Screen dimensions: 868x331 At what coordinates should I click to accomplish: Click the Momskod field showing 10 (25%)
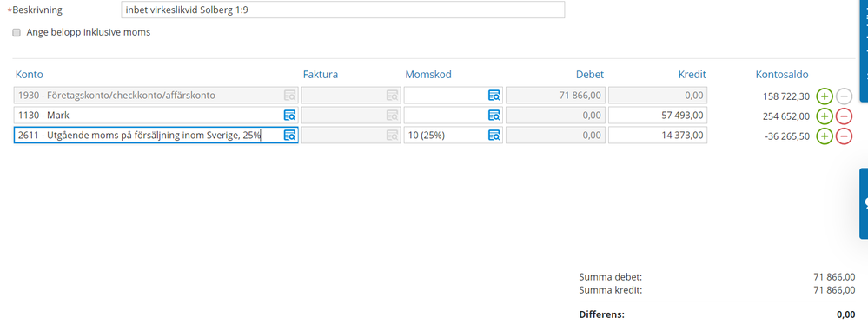tap(454, 135)
